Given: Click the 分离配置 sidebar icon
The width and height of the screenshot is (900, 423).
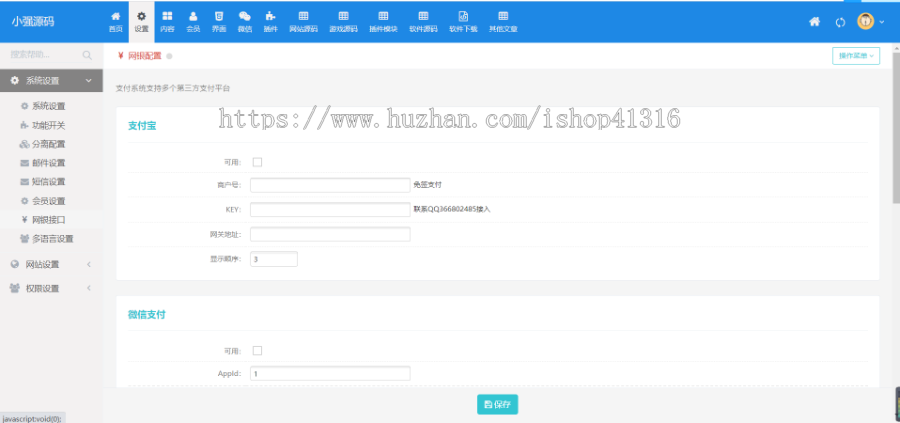Looking at the screenshot, I should pos(24,144).
